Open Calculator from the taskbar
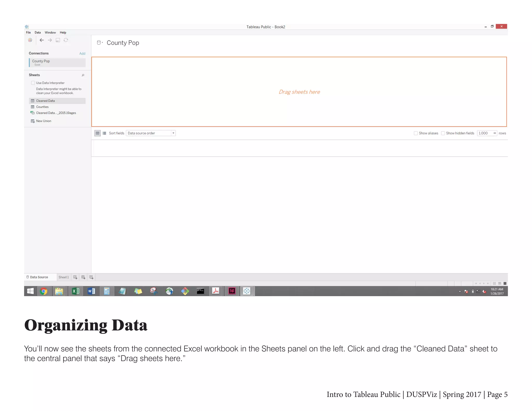 tap(107, 291)
